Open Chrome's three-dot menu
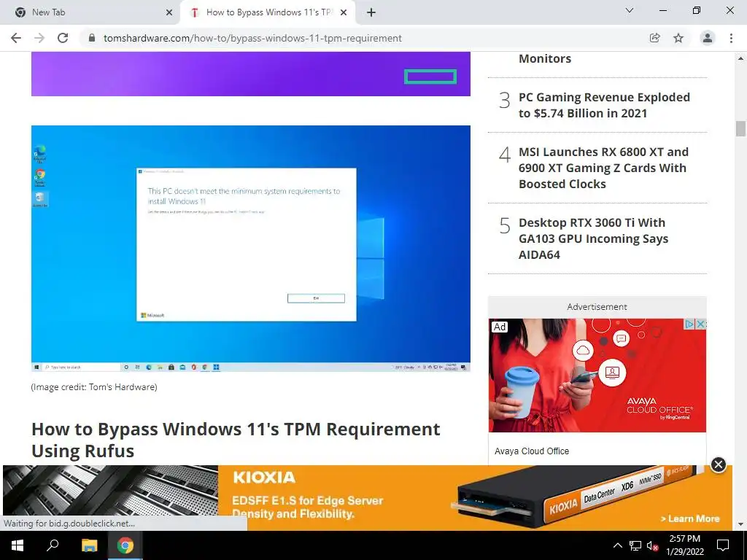 pyautogui.click(x=731, y=38)
